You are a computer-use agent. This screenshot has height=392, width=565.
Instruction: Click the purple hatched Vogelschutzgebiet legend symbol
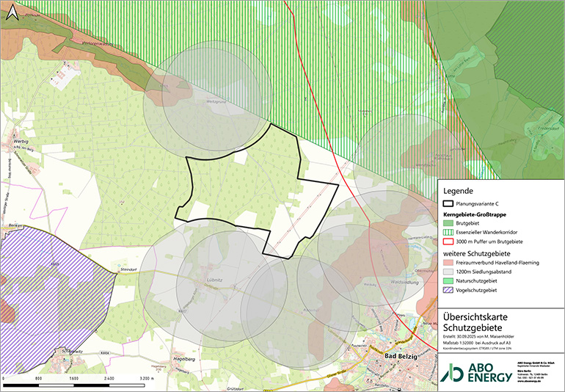[450, 292]
